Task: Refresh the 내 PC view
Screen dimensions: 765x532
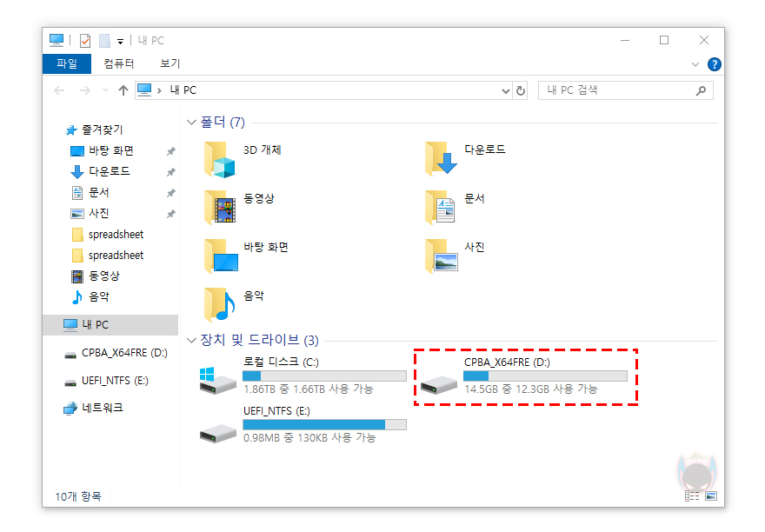Action: [521, 90]
